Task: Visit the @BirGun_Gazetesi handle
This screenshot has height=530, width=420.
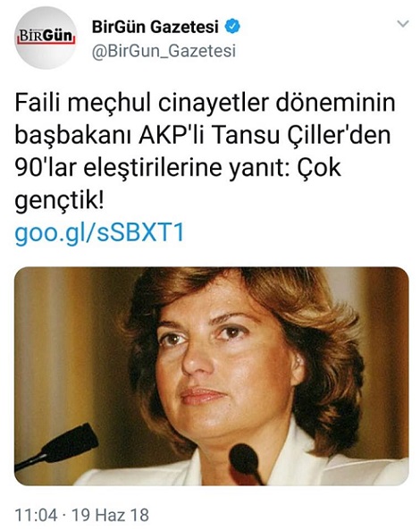Action: [x=164, y=51]
